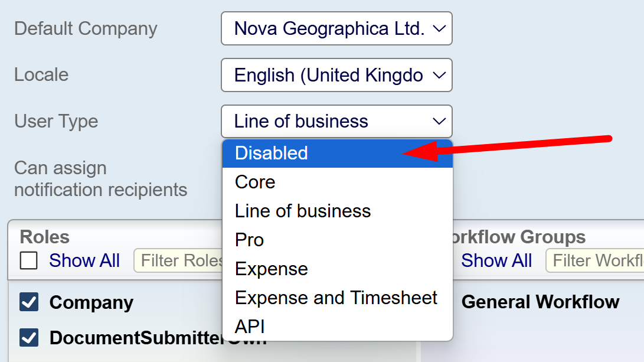Pick Expense and Timesheet option

tap(336, 298)
